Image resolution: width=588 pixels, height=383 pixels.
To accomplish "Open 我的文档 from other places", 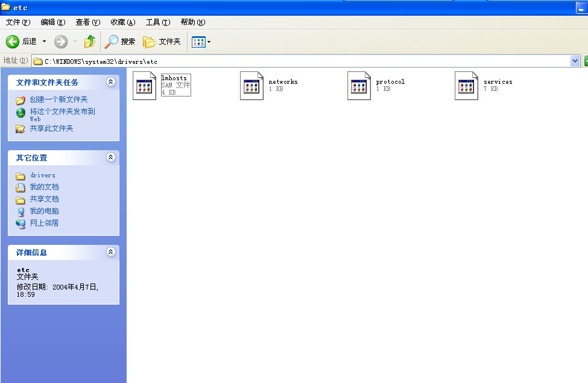I will 44,187.
